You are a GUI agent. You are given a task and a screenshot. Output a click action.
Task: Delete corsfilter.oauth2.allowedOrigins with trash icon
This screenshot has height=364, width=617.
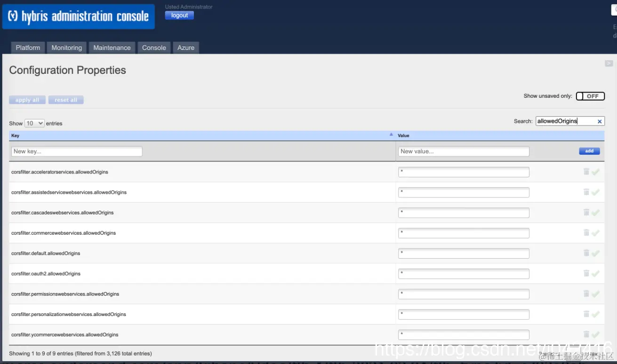click(586, 273)
